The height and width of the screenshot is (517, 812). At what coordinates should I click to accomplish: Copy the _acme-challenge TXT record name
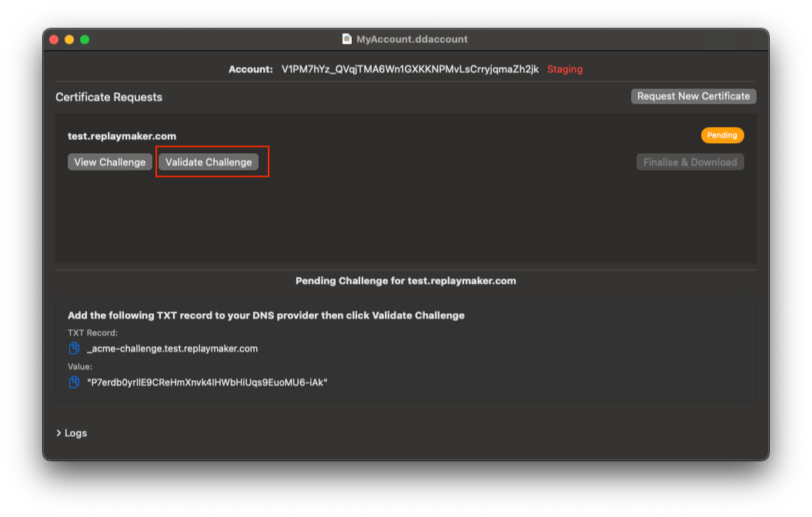tap(75, 349)
